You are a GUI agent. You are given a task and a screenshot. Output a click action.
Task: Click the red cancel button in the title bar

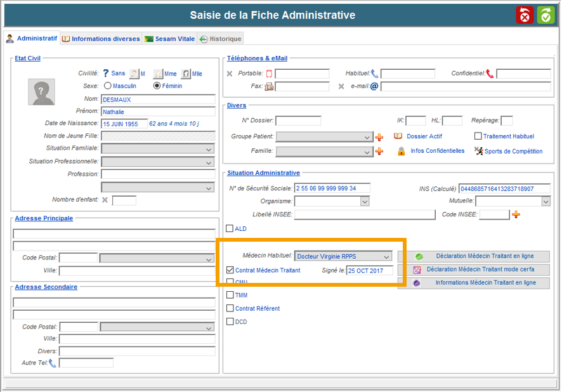coord(525,15)
